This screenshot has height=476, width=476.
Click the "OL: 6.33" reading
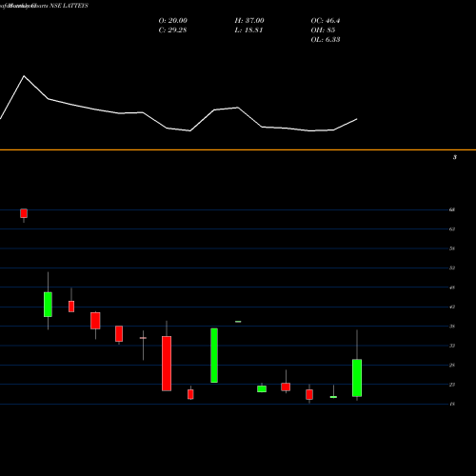click(326, 40)
